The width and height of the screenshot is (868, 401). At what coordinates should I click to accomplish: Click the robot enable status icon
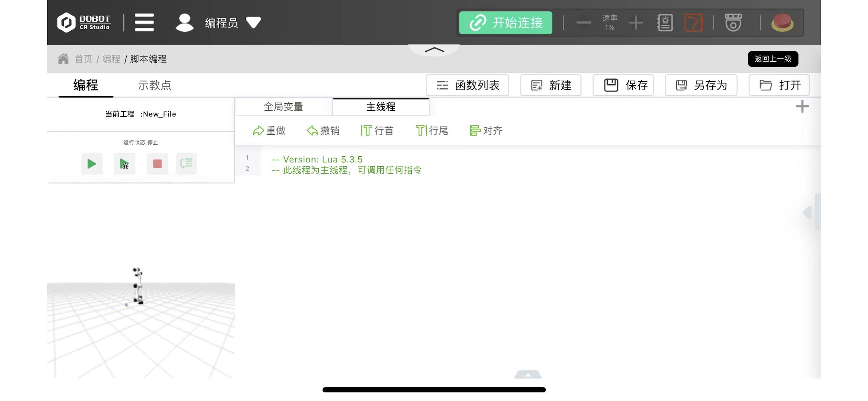pos(733,23)
